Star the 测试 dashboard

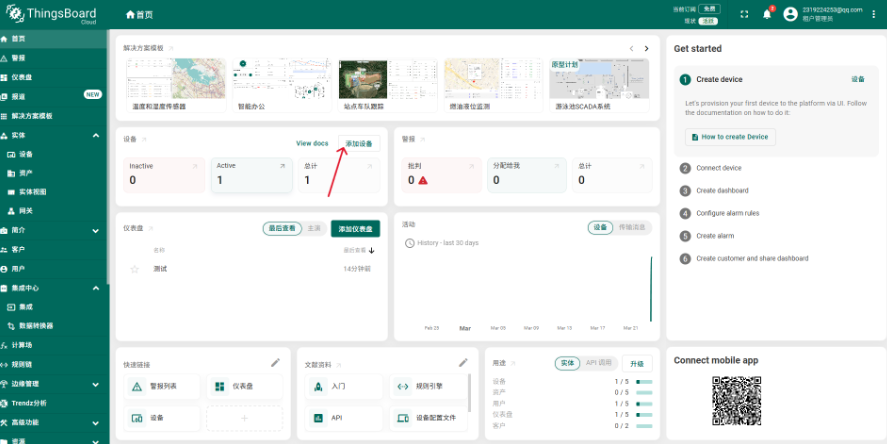pos(134,269)
